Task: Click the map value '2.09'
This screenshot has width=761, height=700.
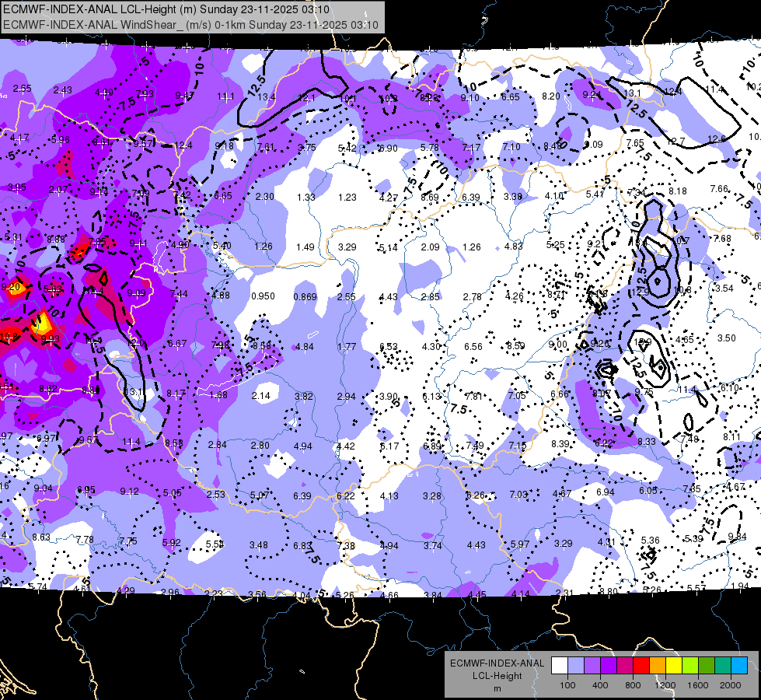Action: [x=430, y=247]
